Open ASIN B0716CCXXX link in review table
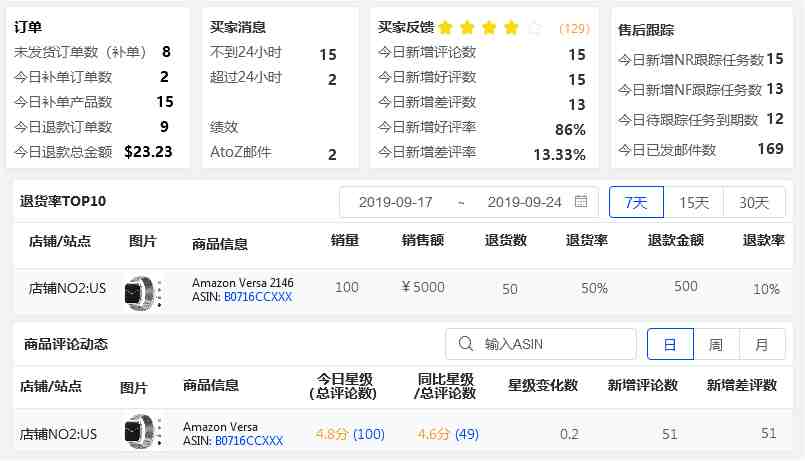The height and width of the screenshot is (461, 805). click(249, 440)
